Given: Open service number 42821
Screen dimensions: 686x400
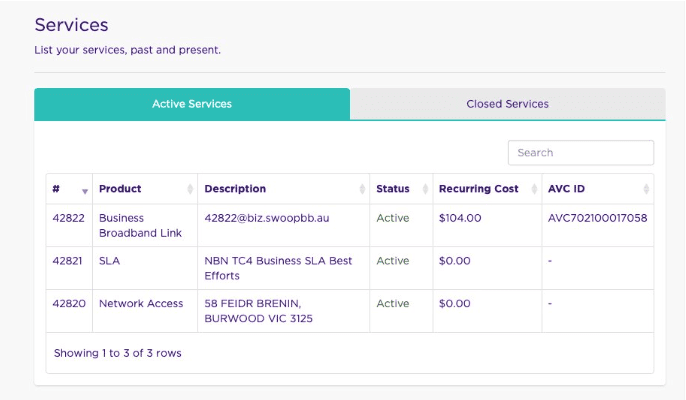Looking at the screenshot, I should point(68,261).
